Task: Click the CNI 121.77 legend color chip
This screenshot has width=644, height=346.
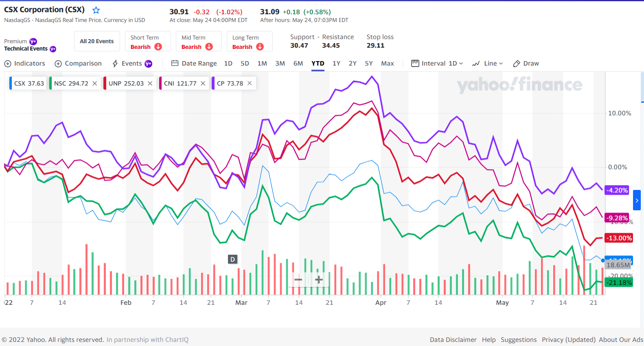Action: (x=160, y=83)
